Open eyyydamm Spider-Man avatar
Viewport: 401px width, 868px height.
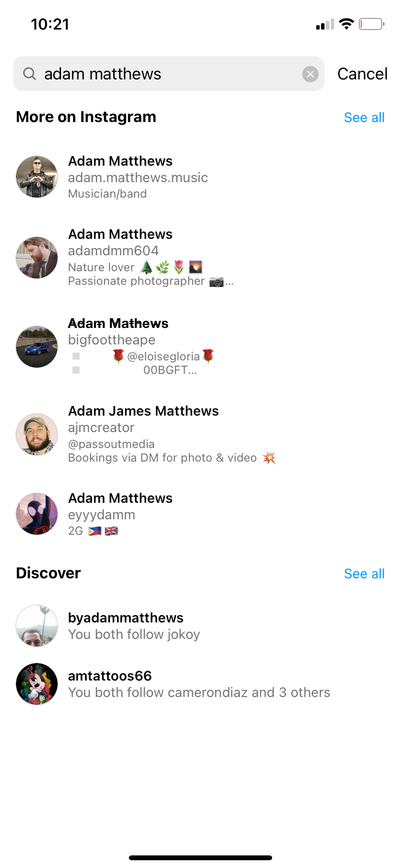(37, 514)
